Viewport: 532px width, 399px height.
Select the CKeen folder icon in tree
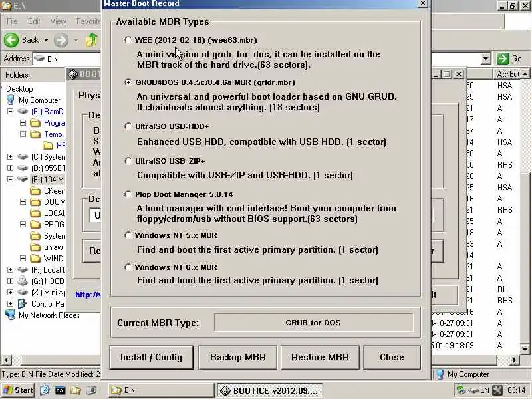click(35, 191)
